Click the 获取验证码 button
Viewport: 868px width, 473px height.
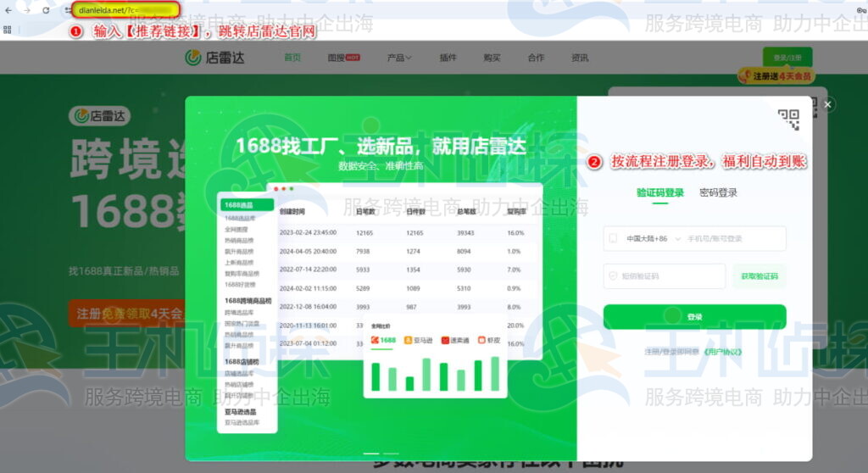759,275
